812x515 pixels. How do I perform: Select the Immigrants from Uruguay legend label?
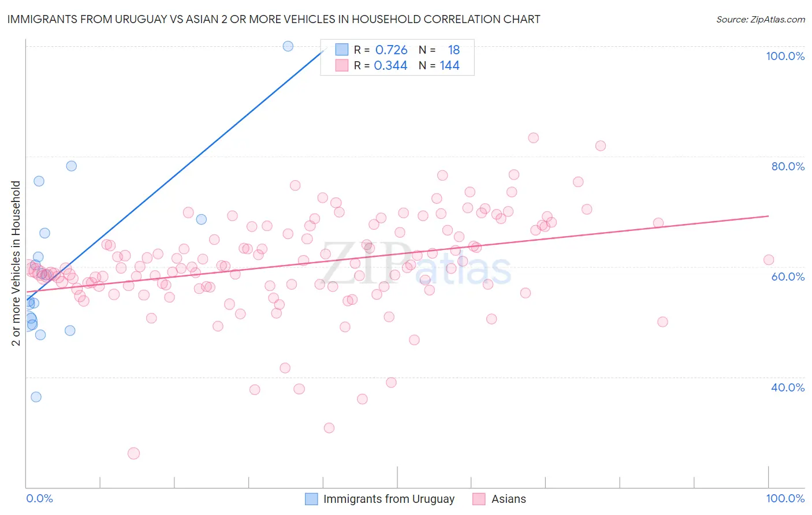(x=389, y=499)
